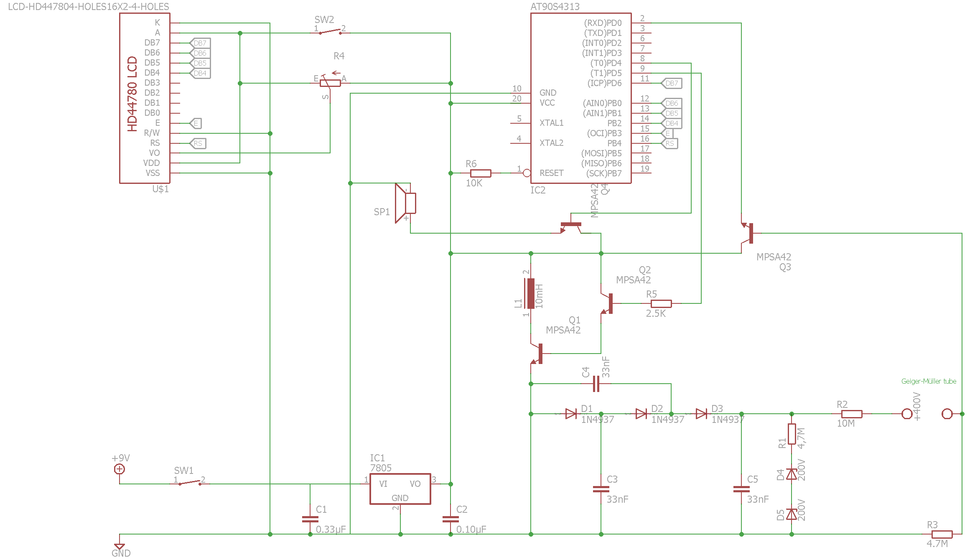The width and height of the screenshot is (980, 560).
Task: Click the AT90S4313 chip title
Action: [x=555, y=7]
